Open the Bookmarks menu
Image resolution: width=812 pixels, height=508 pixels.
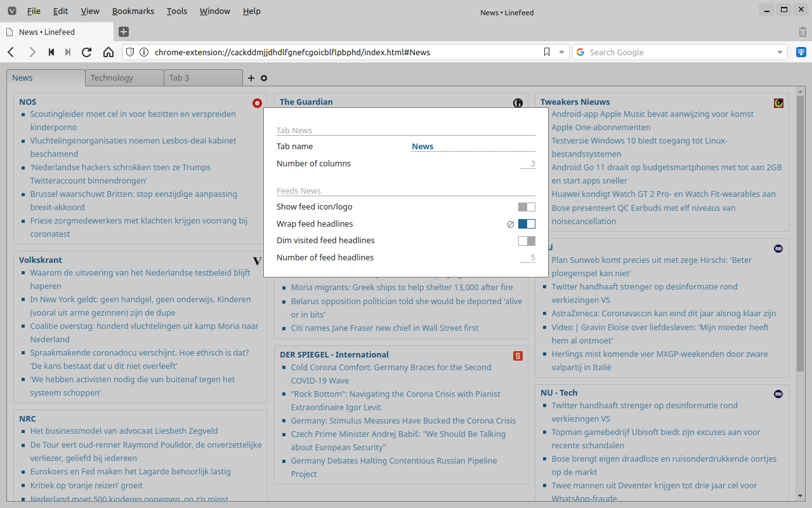click(x=133, y=11)
